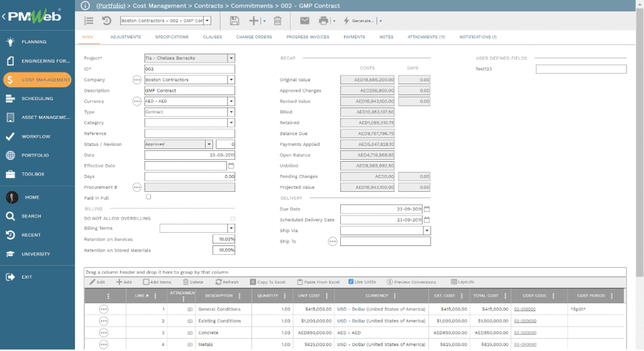
Task: Switch to the Specifications tab
Action: (x=172, y=37)
